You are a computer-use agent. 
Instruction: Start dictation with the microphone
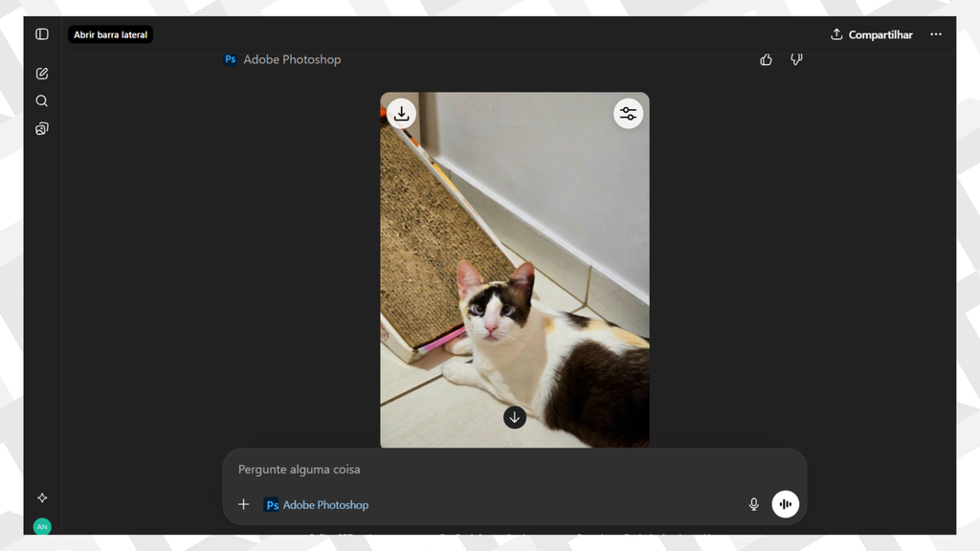(x=753, y=504)
